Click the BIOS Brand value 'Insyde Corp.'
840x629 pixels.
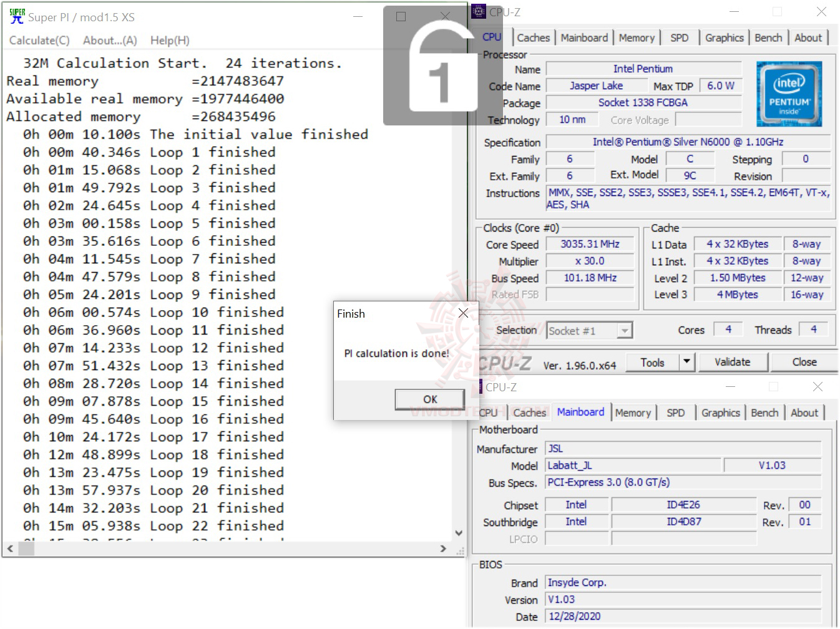click(x=683, y=582)
